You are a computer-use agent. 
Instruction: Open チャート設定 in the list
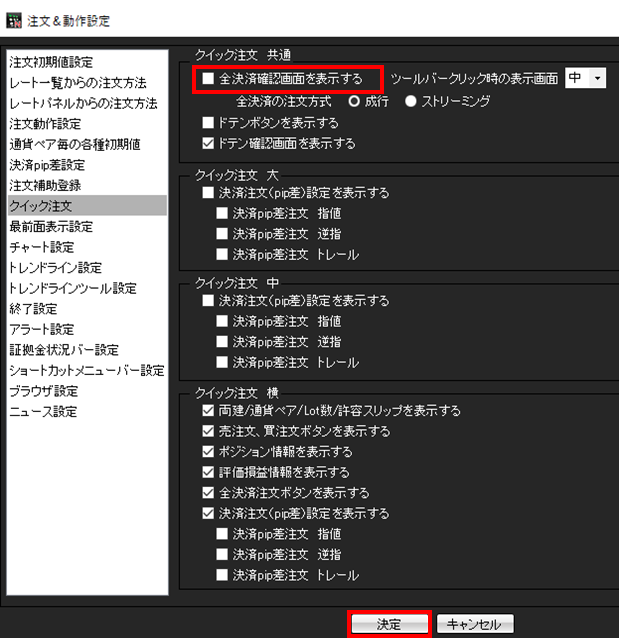point(87,247)
